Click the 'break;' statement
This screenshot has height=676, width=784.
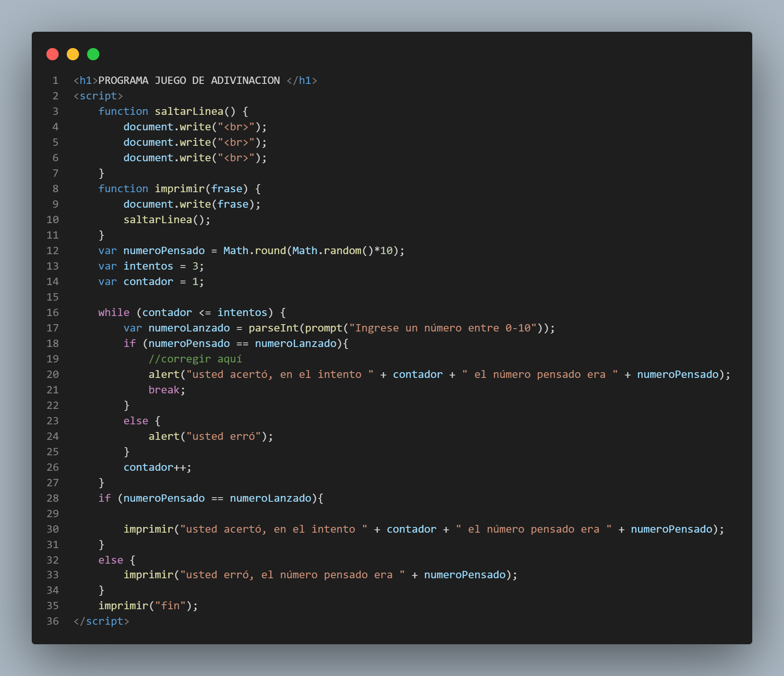(167, 390)
